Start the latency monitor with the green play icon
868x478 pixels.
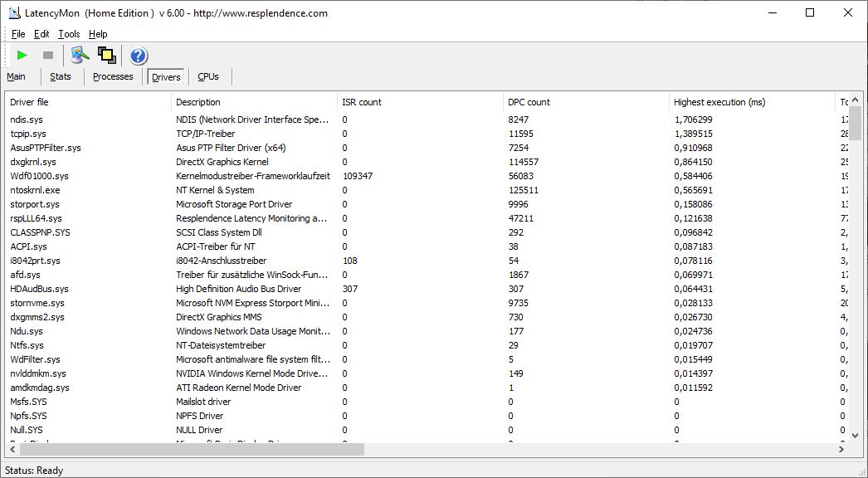point(22,56)
